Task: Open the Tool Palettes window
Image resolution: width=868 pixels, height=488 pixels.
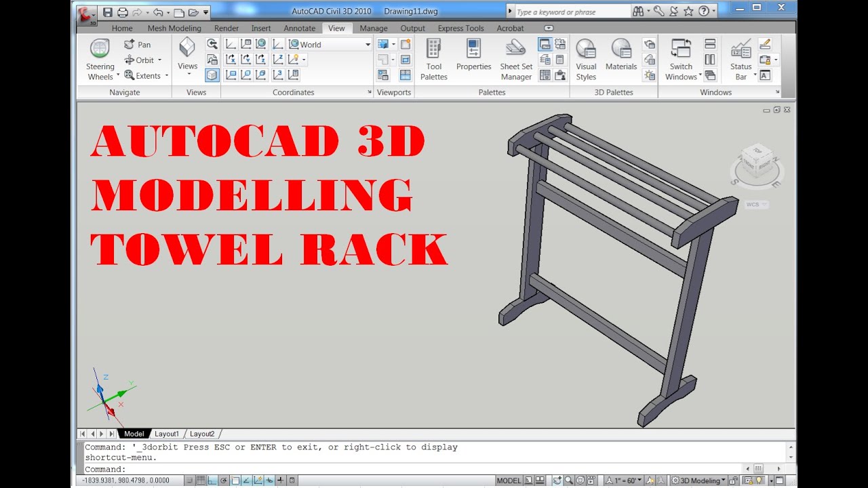Action: click(434, 60)
